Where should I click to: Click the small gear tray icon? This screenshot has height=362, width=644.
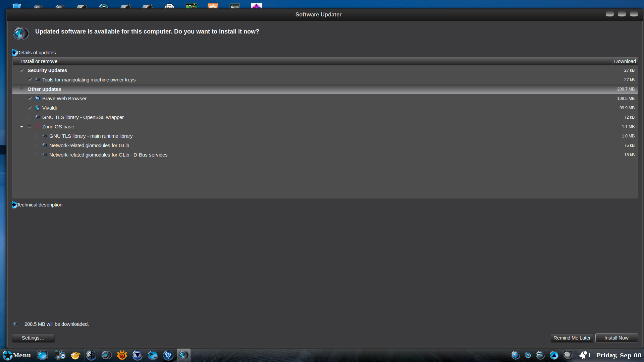528,355
